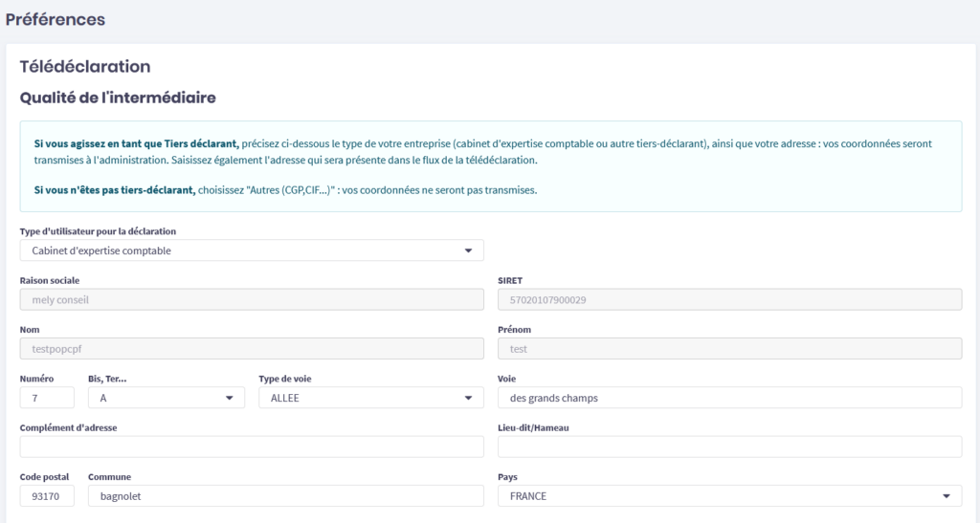Image resolution: width=980 pixels, height=523 pixels.
Task: Click the 'Qualité de l'intermédiaire' subheading
Action: coord(118,97)
